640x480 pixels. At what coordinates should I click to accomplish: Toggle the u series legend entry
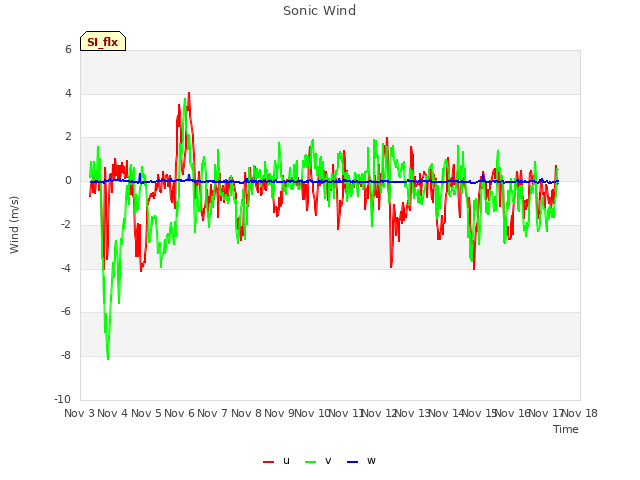(277, 461)
